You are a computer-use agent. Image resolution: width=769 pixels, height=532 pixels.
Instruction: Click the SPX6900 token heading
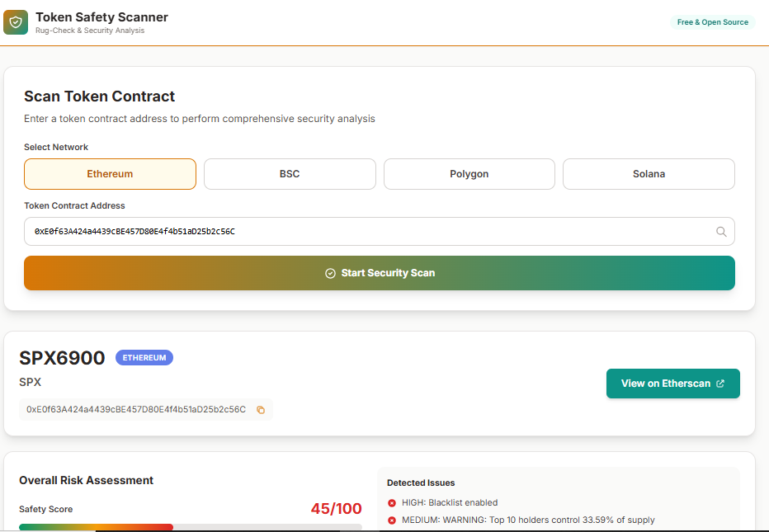[62, 358]
